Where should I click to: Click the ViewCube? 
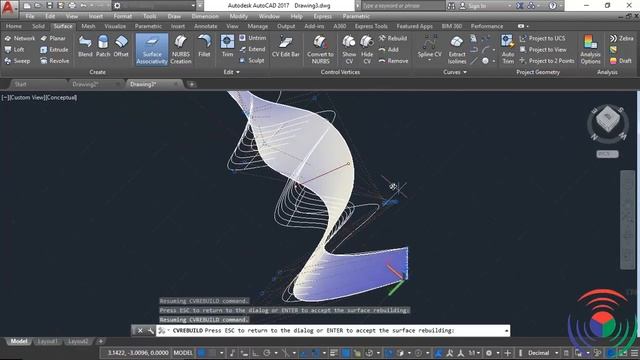point(607,120)
